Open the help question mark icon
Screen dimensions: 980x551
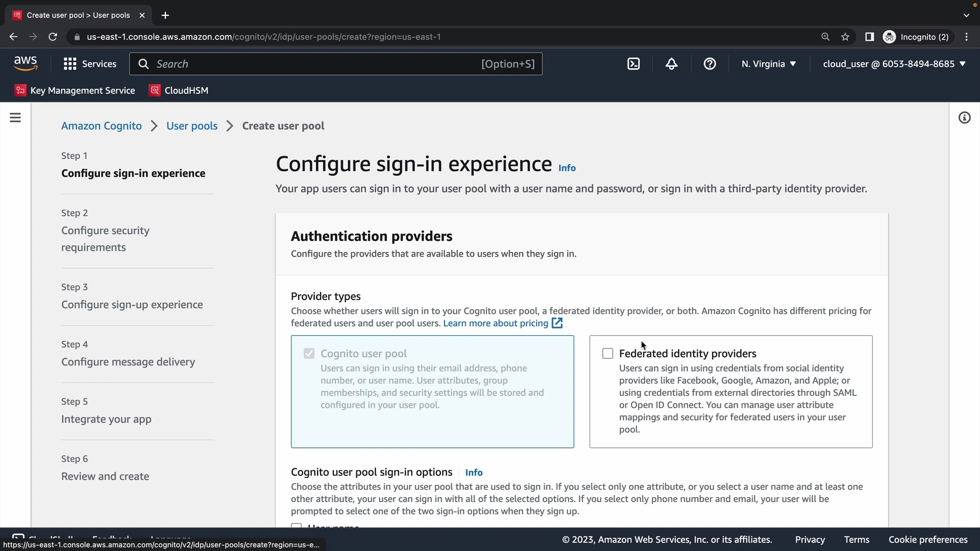[x=709, y=64]
